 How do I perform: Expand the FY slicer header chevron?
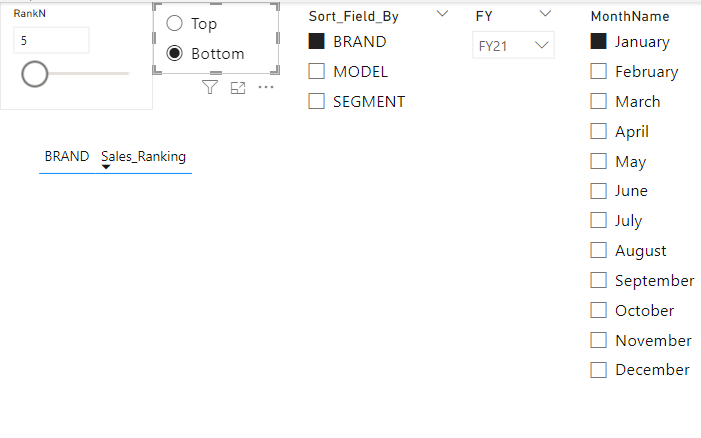[x=545, y=14]
